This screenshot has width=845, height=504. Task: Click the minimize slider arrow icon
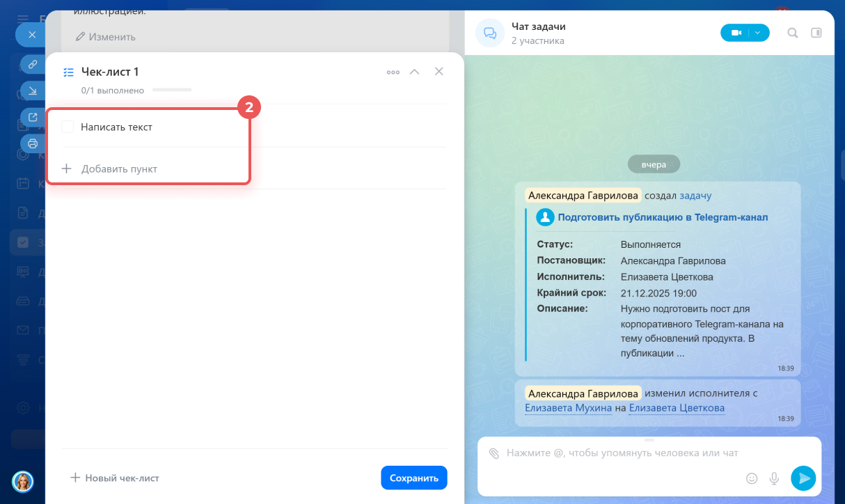pyautogui.click(x=33, y=90)
